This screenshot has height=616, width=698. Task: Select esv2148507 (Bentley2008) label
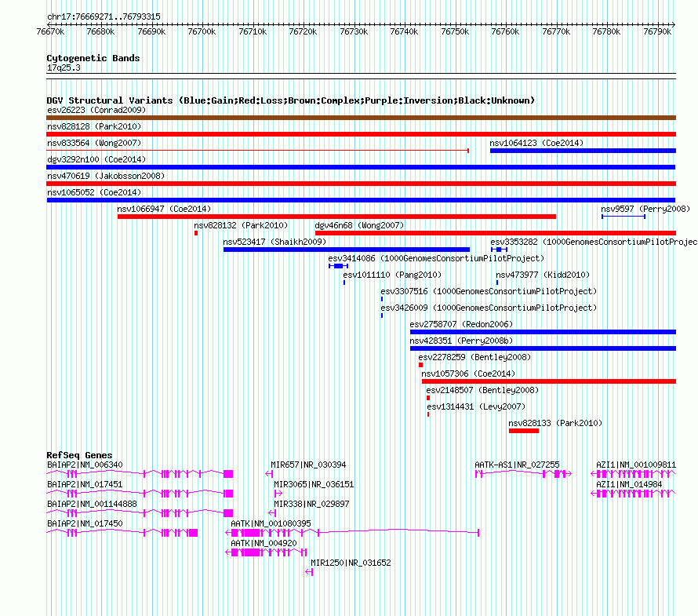(482, 390)
